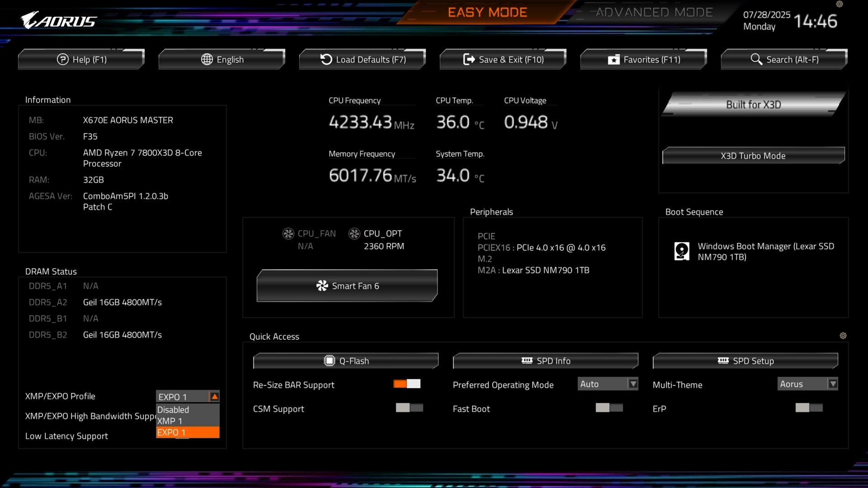Click DDR5_A2 Geil 16GB 4800MT/s row
868x488 pixels.
95,302
